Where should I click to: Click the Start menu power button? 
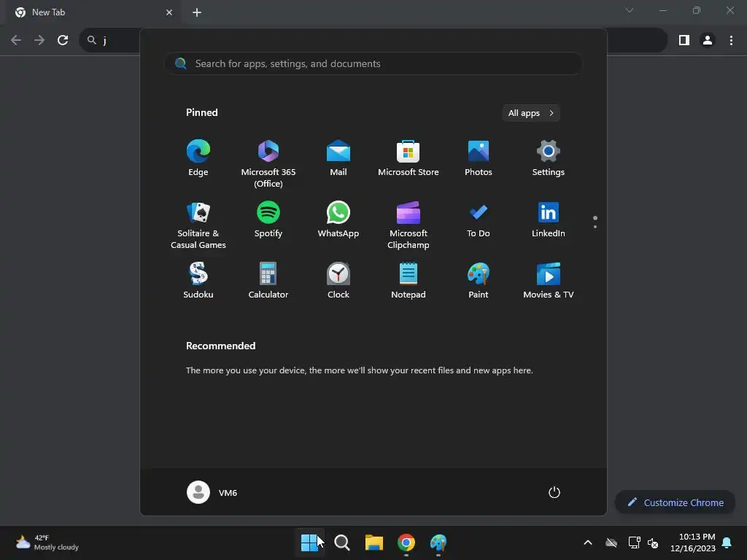554,492
